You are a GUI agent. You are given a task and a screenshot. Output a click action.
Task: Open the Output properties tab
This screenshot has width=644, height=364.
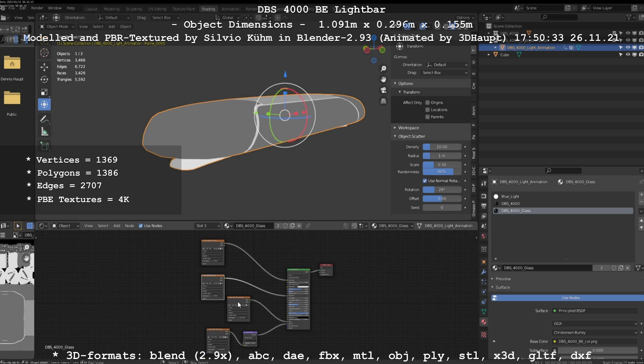coord(484,206)
